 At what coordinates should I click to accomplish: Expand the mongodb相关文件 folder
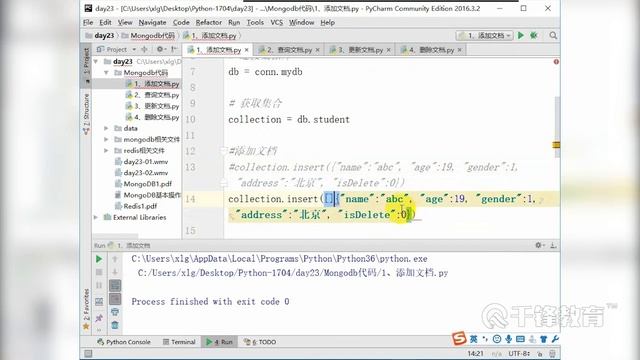point(106,139)
